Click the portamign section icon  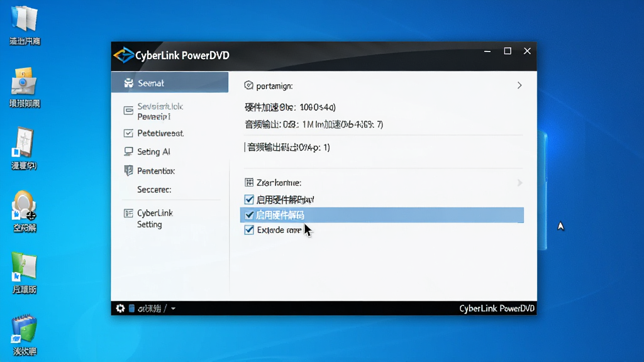pos(248,85)
